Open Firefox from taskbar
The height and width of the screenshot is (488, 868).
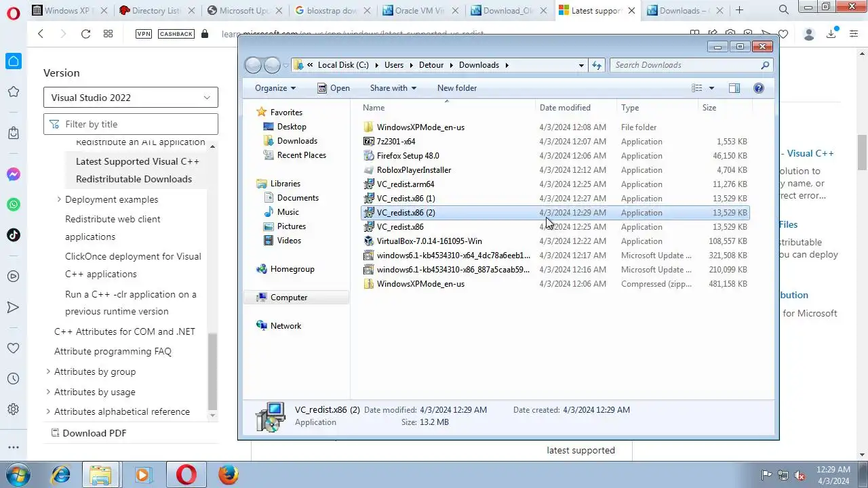pyautogui.click(x=229, y=474)
